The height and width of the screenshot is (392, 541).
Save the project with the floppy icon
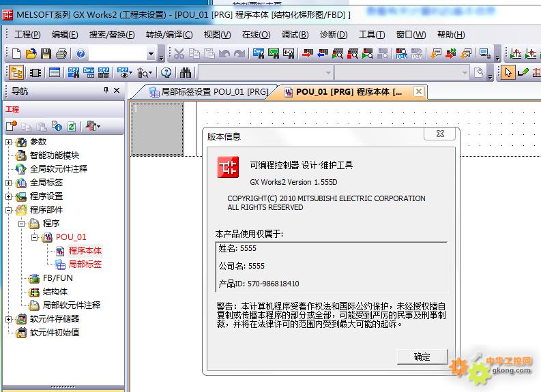click(46, 54)
